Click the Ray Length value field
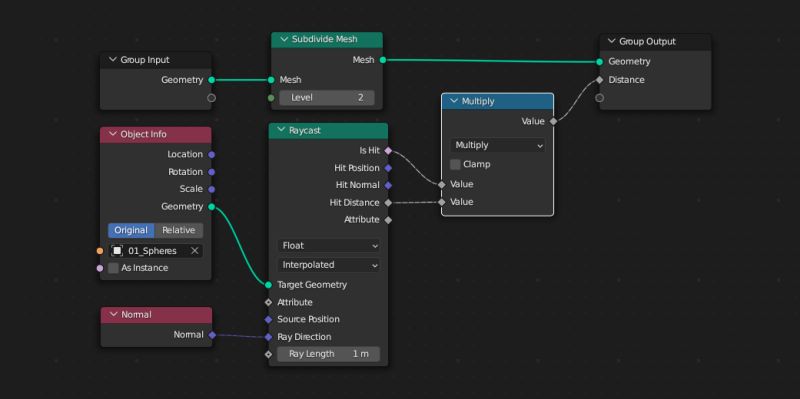The width and height of the screenshot is (800, 399). pos(329,354)
